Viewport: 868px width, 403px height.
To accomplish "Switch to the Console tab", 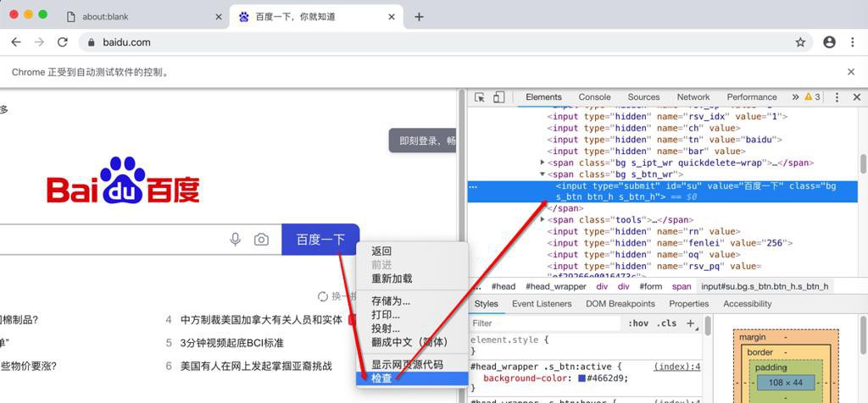I will 594,97.
